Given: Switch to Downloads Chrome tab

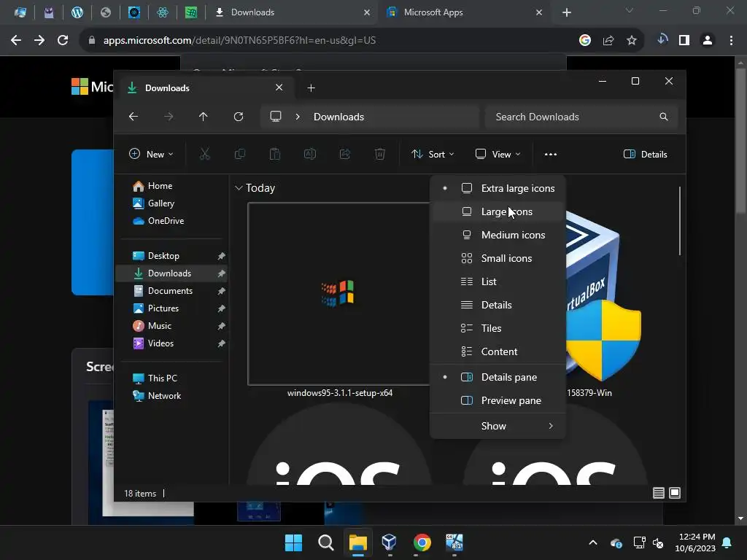Looking at the screenshot, I should 292,12.
